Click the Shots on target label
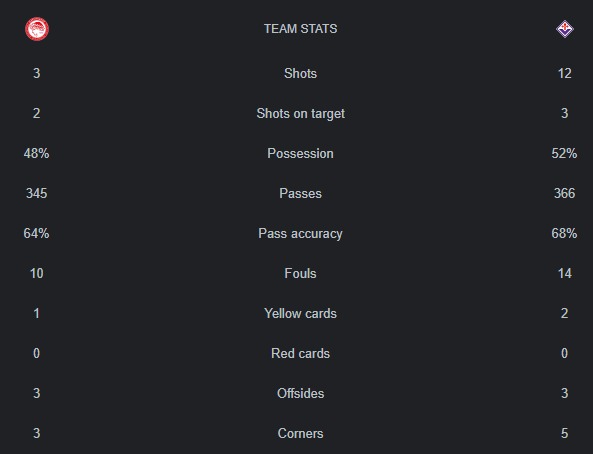 pyautogui.click(x=300, y=114)
